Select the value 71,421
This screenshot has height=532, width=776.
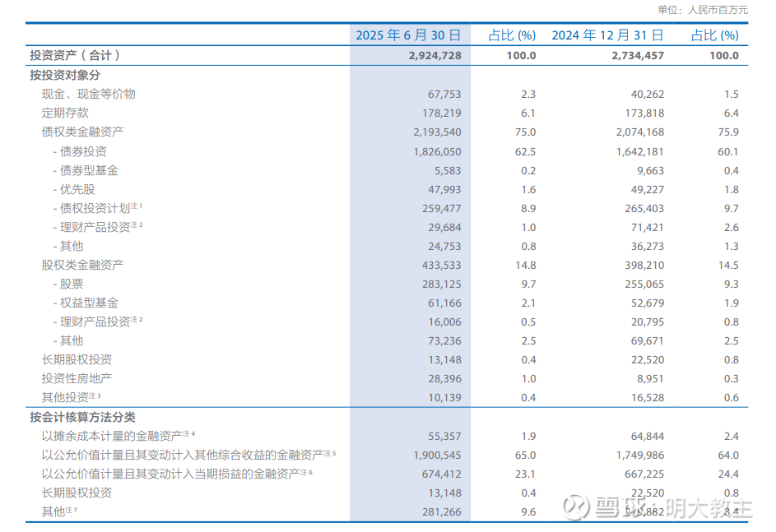(x=648, y=228)
